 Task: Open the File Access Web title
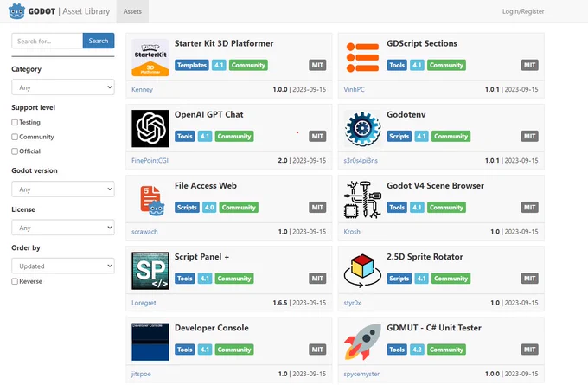point(206,185)
